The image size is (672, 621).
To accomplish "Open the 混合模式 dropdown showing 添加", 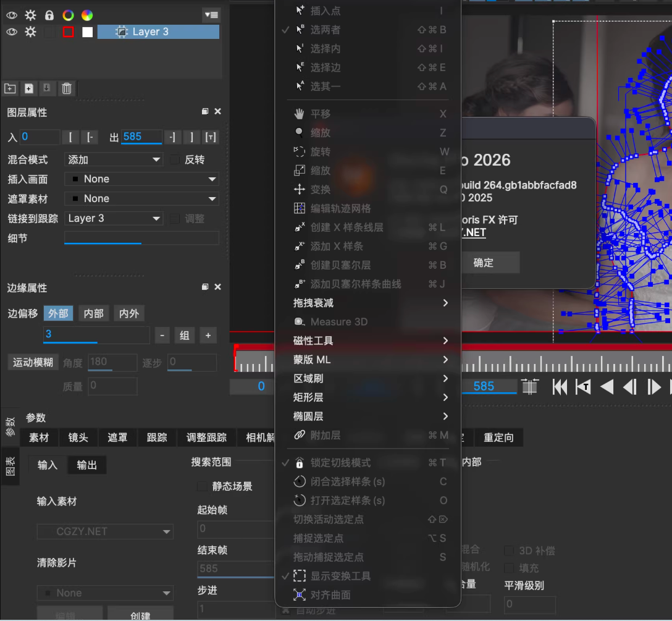I will click(114, 159).
